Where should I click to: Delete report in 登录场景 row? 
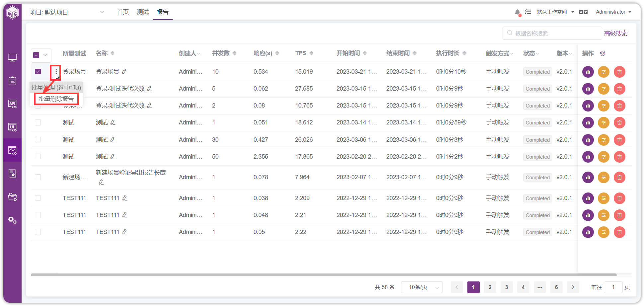pos(619,72)
